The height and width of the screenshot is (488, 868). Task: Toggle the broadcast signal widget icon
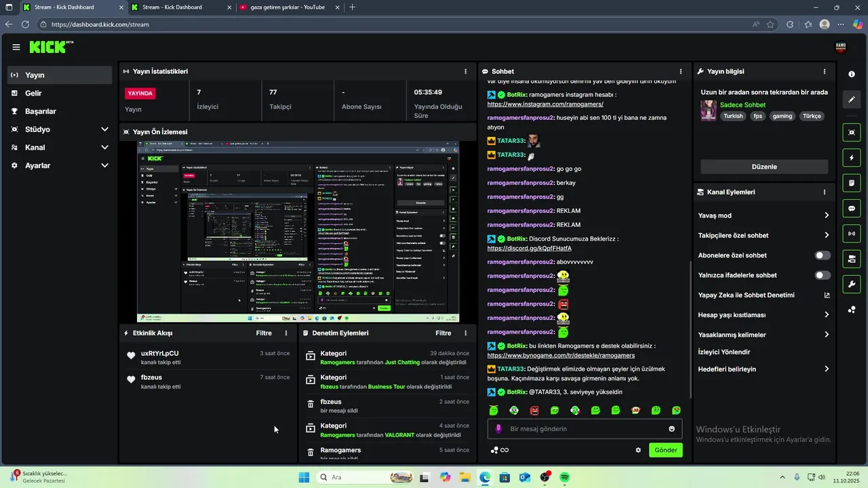point(852,234)
